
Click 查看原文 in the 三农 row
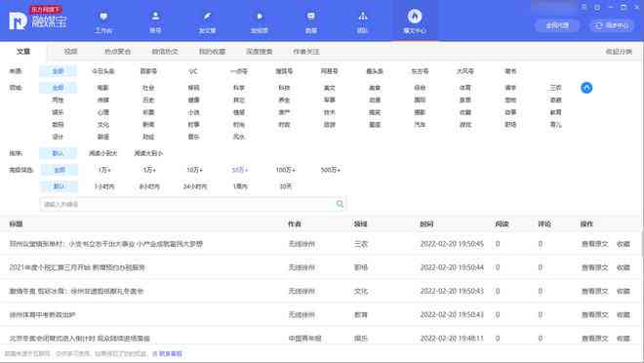(594, 244)
